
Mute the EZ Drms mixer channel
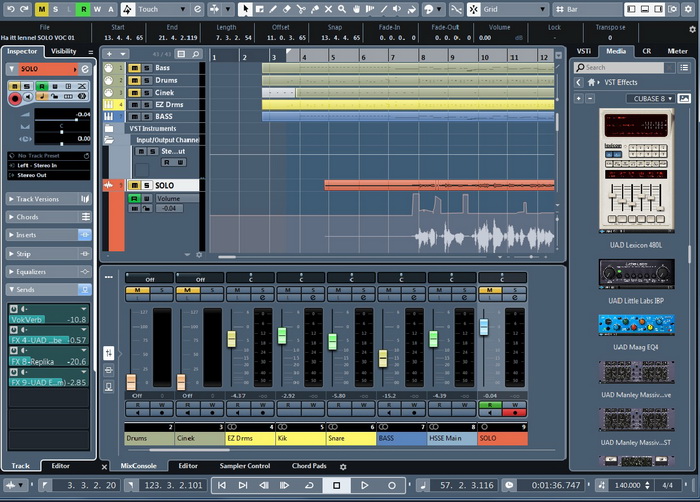[x=238, y=290]
